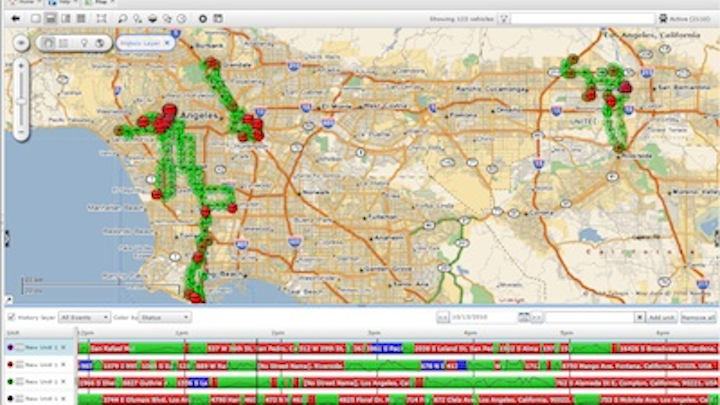Go back with the left arrow icon
Viewport: 720px width, 405px height.
pyautogui.click(x=16, y=18)
